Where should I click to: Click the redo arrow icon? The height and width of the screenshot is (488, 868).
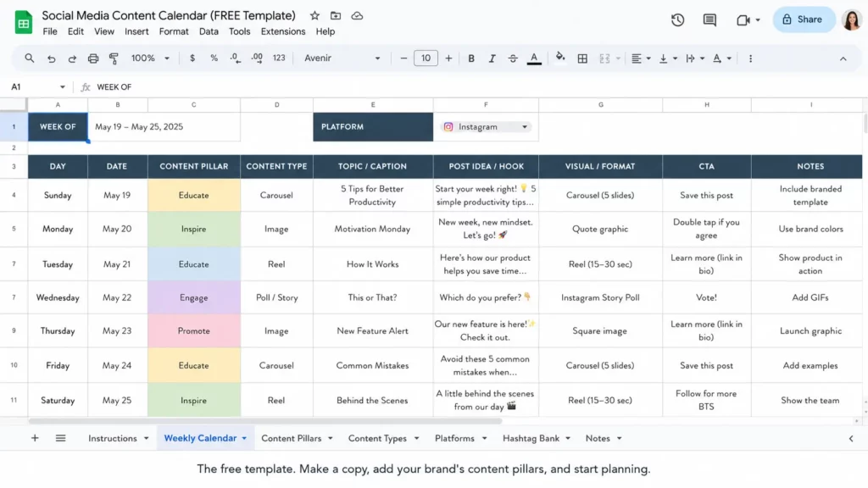[72, 58]
